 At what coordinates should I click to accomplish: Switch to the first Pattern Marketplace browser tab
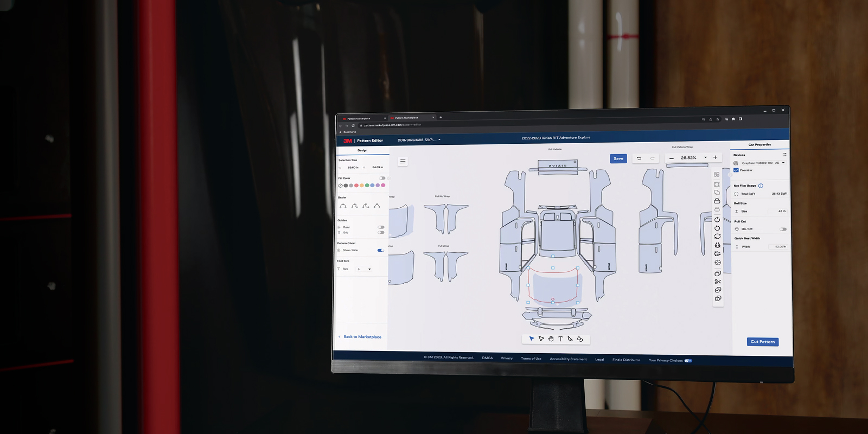point(362,118)
